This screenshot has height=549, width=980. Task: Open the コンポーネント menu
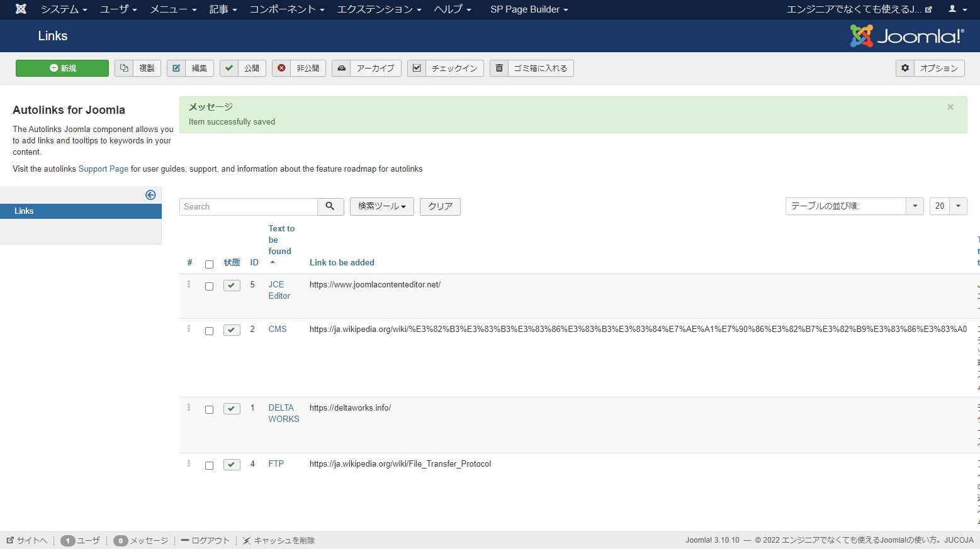pyautogui.click(x=286, y=9)
